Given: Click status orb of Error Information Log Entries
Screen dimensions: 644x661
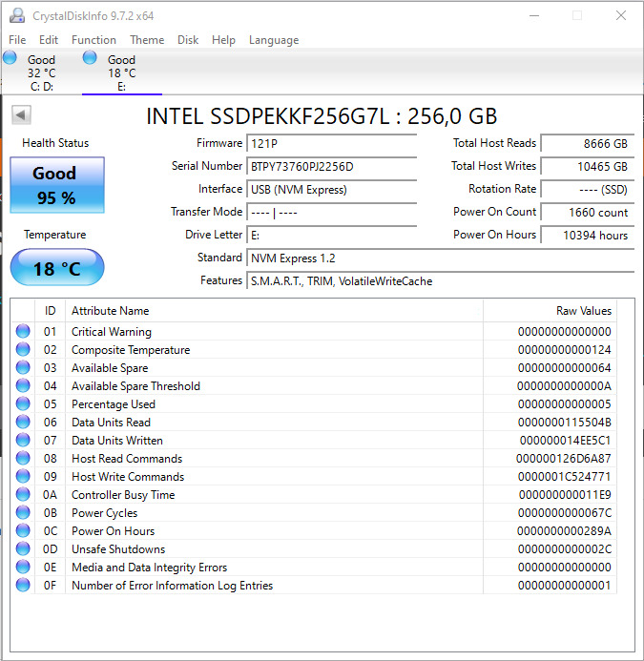Looking at the screenshot, I should (x=23, y=585).
